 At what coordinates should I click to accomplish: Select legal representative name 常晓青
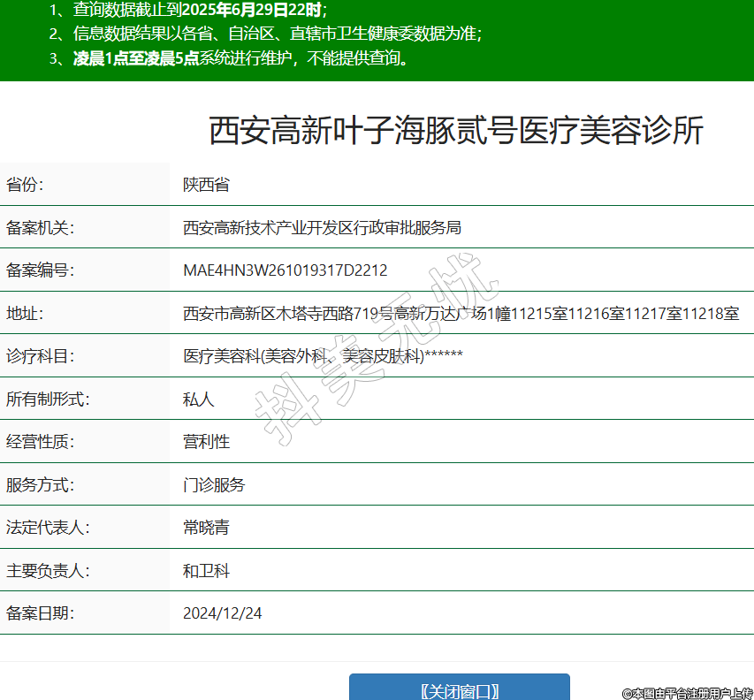click(206, 528)
